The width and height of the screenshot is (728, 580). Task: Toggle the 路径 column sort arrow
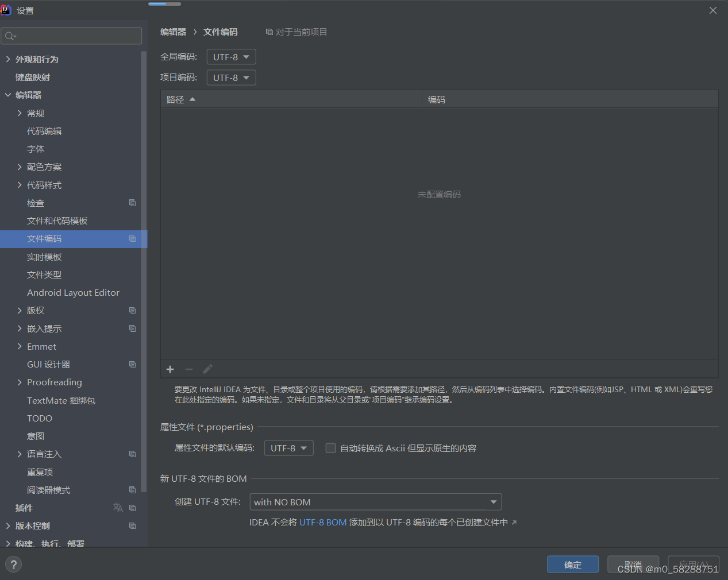click(x=192, y=99)
